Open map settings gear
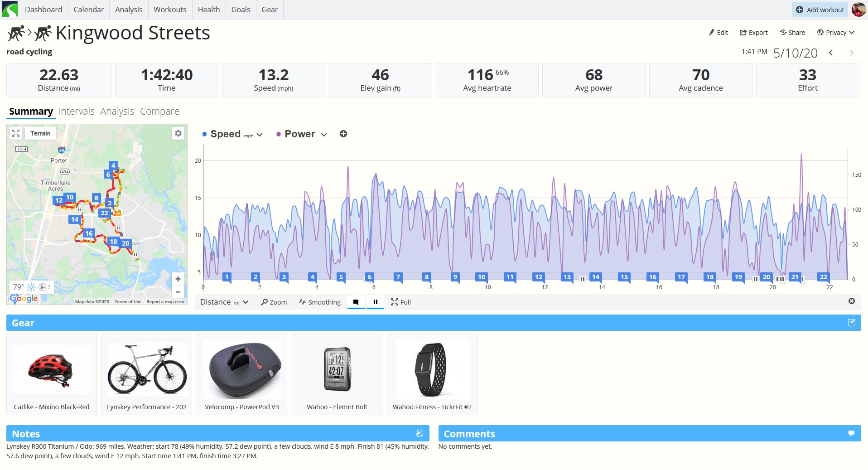 (178, 133)
